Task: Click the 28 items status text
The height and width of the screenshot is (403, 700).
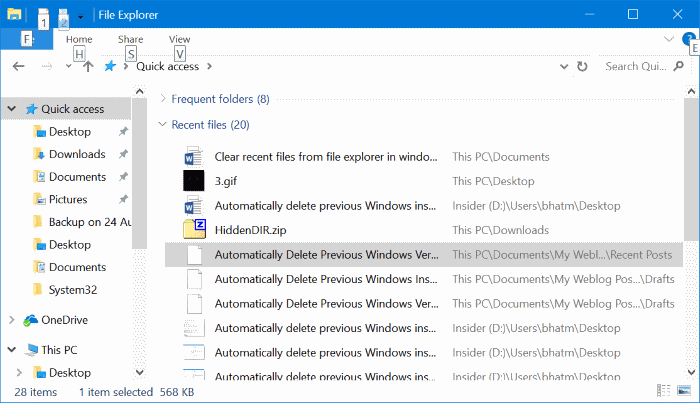Action: tap(36, 392)
